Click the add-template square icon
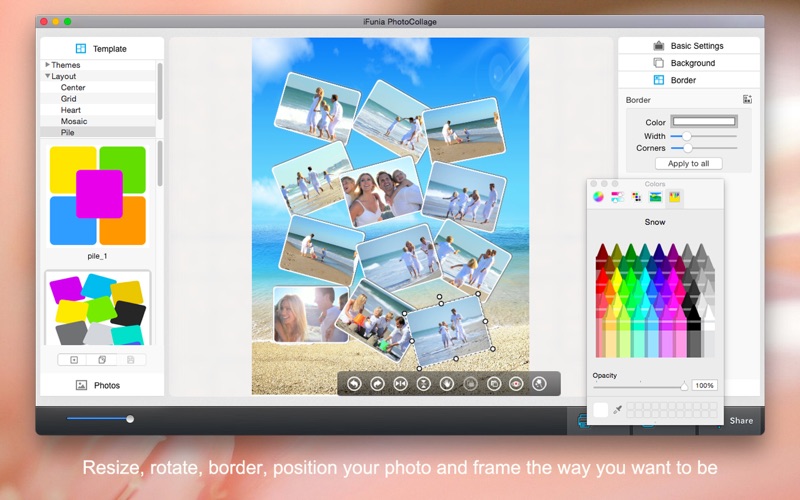800x500 pixels. click(74, 360)
